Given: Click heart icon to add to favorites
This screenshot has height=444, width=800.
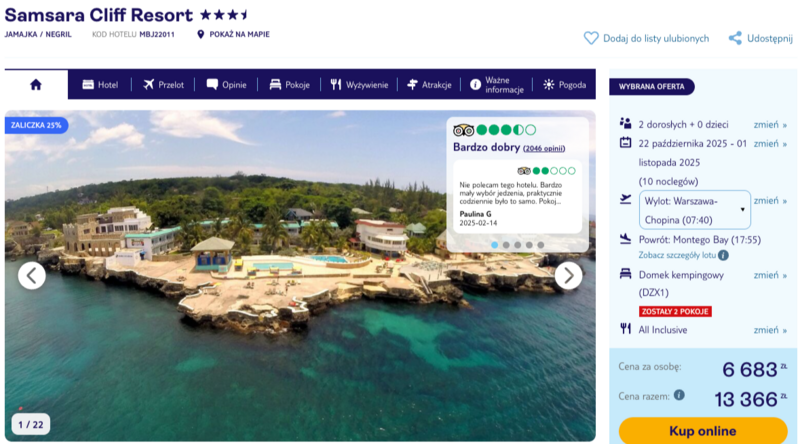Looking at the screenshot, I should pyautogui.click(x=591, y=38).
